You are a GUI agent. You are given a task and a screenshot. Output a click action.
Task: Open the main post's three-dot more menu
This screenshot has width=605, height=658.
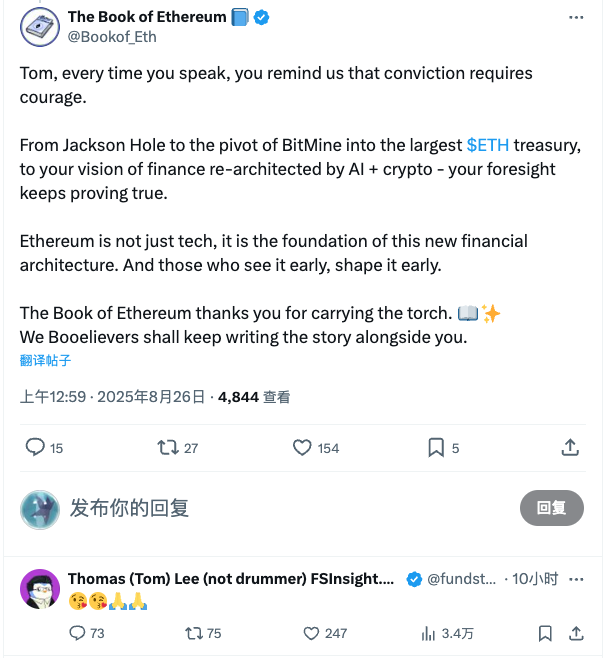576,17
